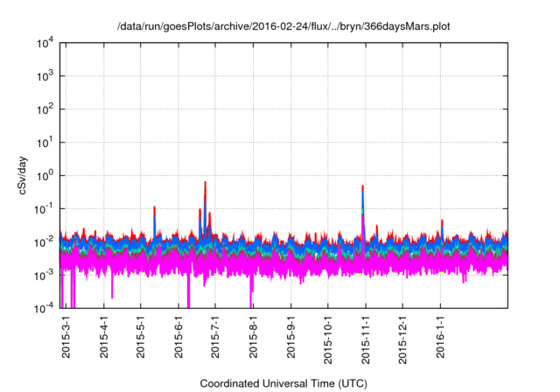Click the 2015-5-1 date tick label
Image resolution: width=560 pixels, height=392 pixels.
141,337
